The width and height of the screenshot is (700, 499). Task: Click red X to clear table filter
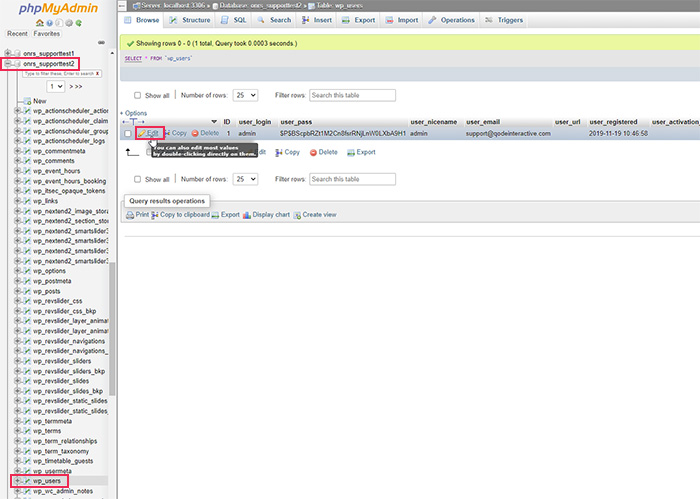click(x=97, y=74)
